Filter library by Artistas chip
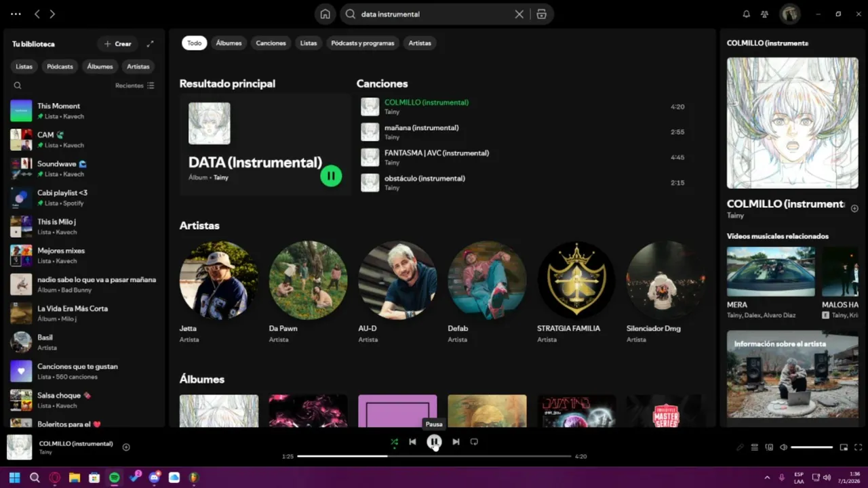 138,66
